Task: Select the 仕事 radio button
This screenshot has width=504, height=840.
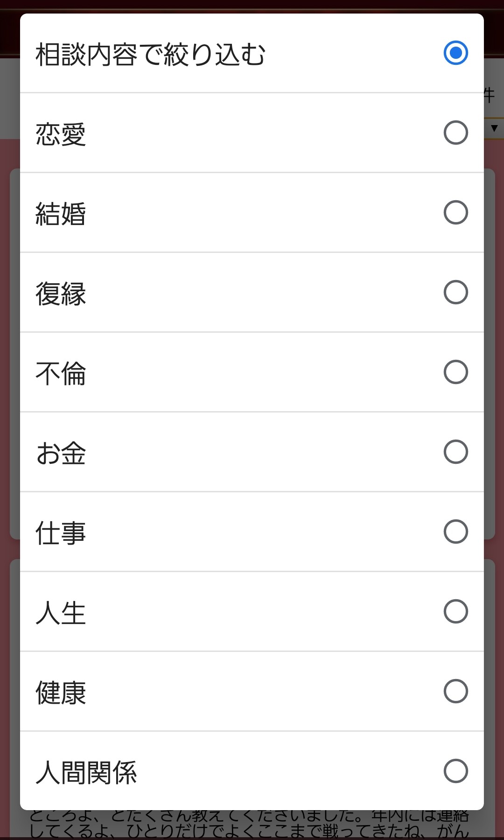Action: click(x=455, y=532)
